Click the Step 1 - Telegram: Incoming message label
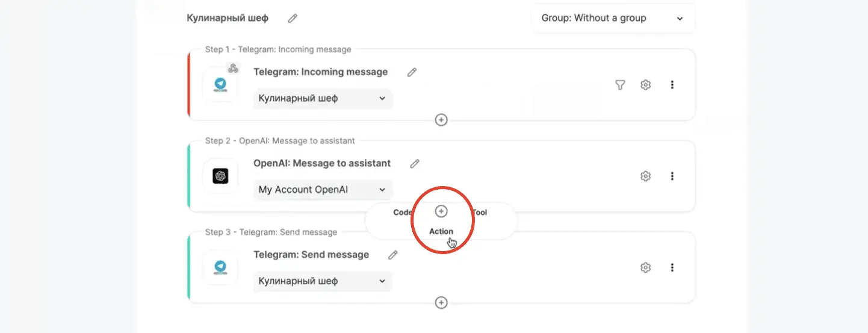Screen dimensions: 868x333 278,49
